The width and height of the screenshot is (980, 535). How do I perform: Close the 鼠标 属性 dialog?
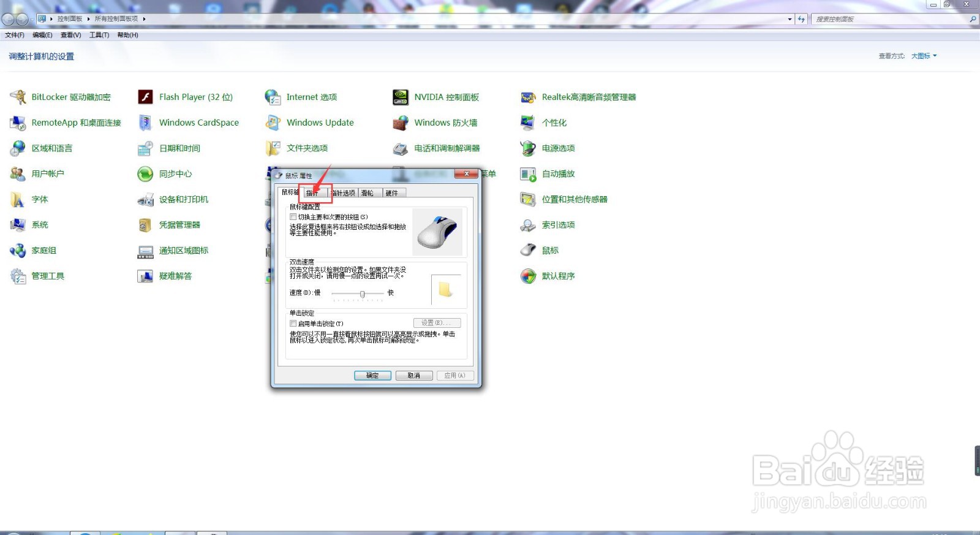pyautogui.click(x=467, y=174)
